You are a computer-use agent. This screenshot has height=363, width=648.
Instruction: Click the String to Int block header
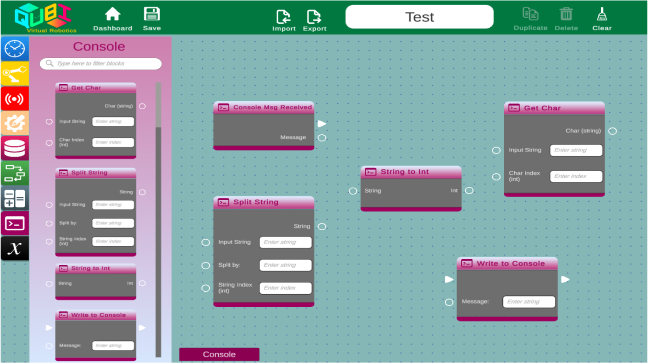coord(411,172)
